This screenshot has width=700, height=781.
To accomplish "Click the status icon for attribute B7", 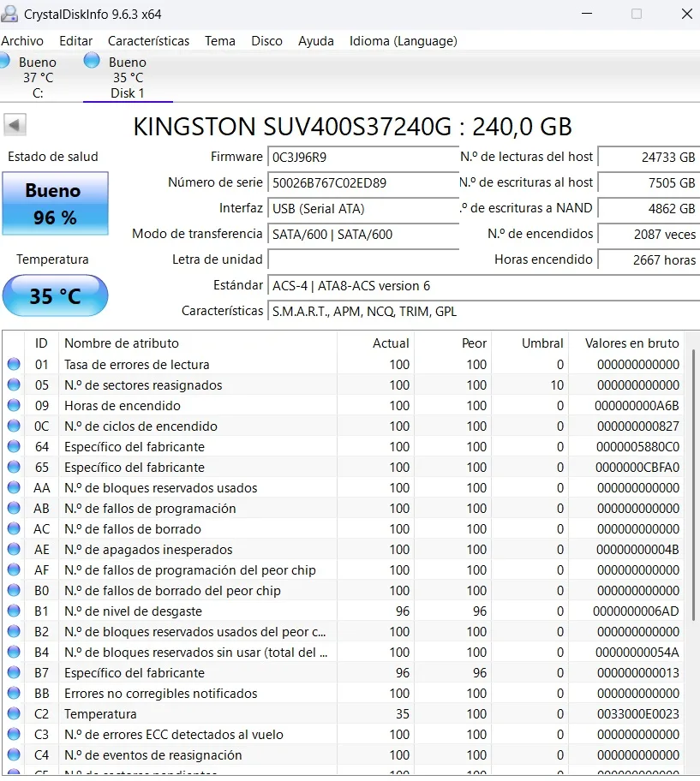I will 14,672.
